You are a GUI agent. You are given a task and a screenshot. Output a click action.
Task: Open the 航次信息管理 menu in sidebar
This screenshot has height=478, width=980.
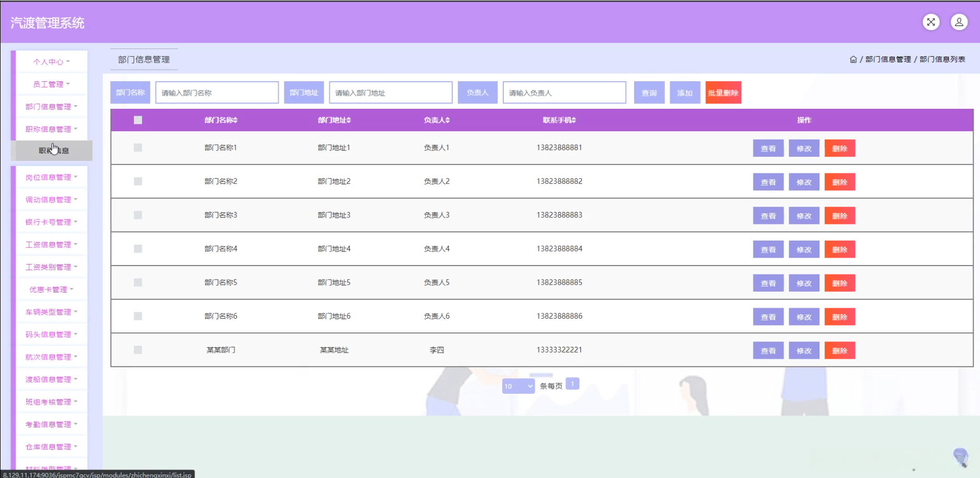[52, 357]
